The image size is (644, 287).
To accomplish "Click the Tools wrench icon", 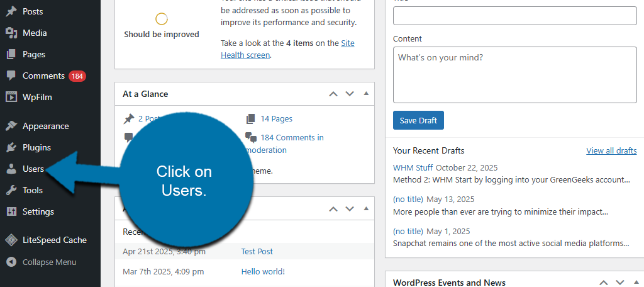I will [11, 190].
